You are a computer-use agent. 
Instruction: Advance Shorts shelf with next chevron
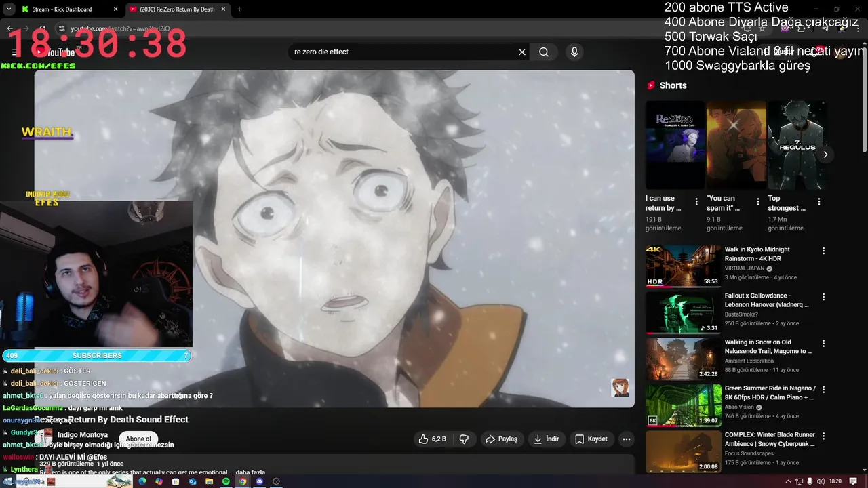(825, 155)
